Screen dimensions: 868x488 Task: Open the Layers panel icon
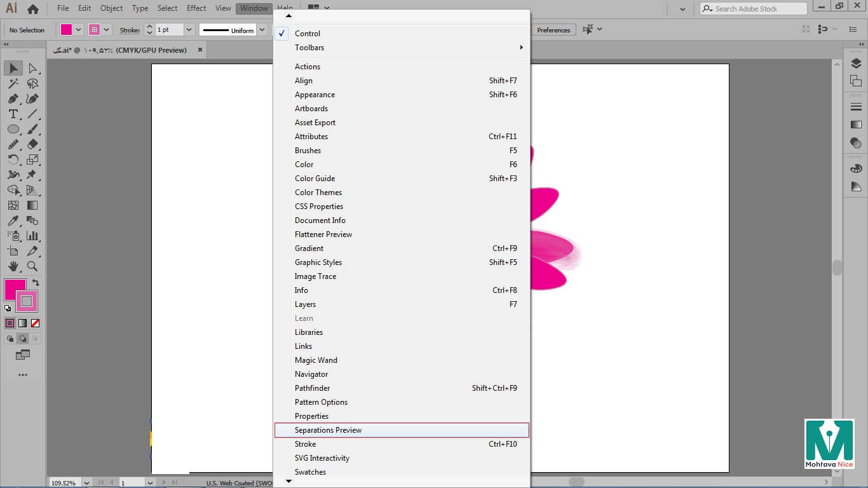(856, 64)
